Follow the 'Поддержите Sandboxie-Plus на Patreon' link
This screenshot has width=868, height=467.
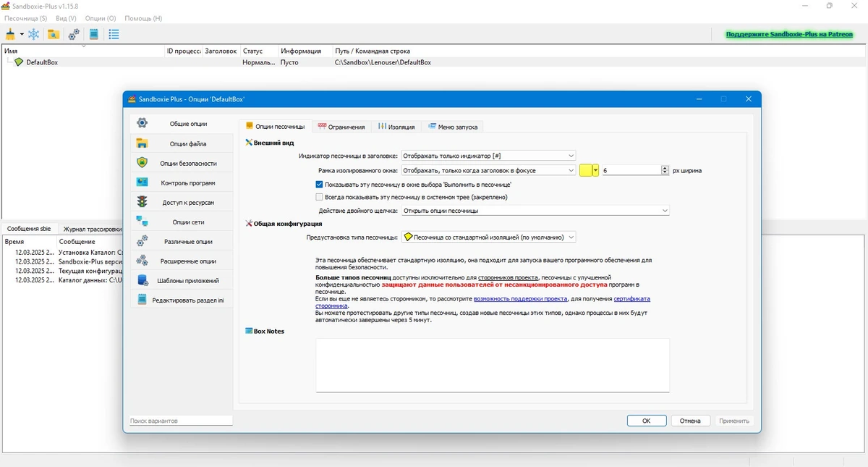point(789,34)
